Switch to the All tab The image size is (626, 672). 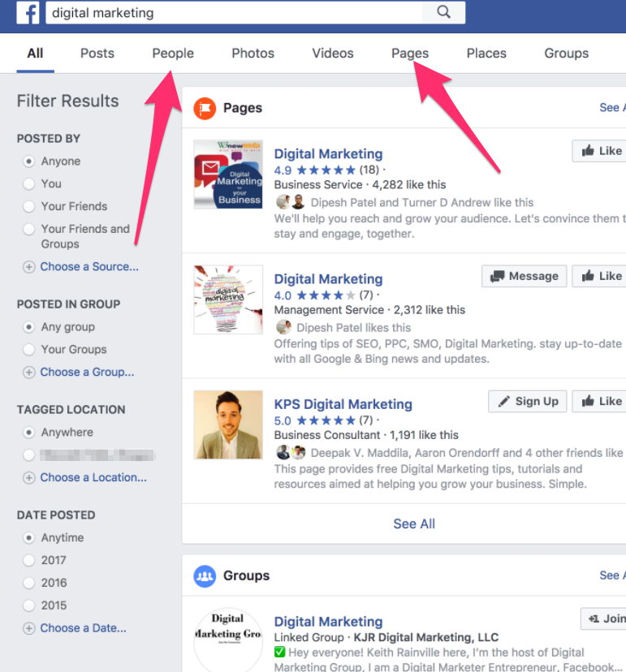coord(35,53)
